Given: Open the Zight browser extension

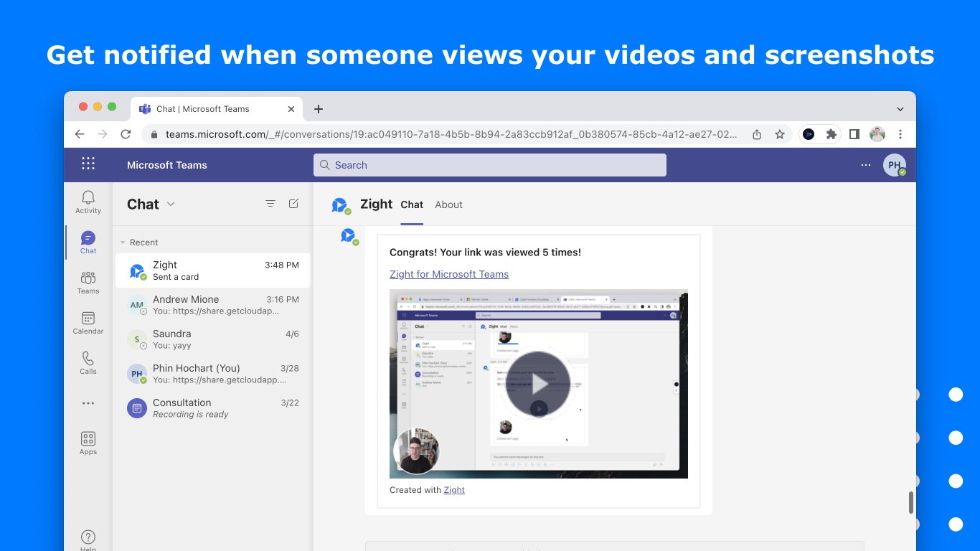Looking at the screenshot, I should coord(809,134).
